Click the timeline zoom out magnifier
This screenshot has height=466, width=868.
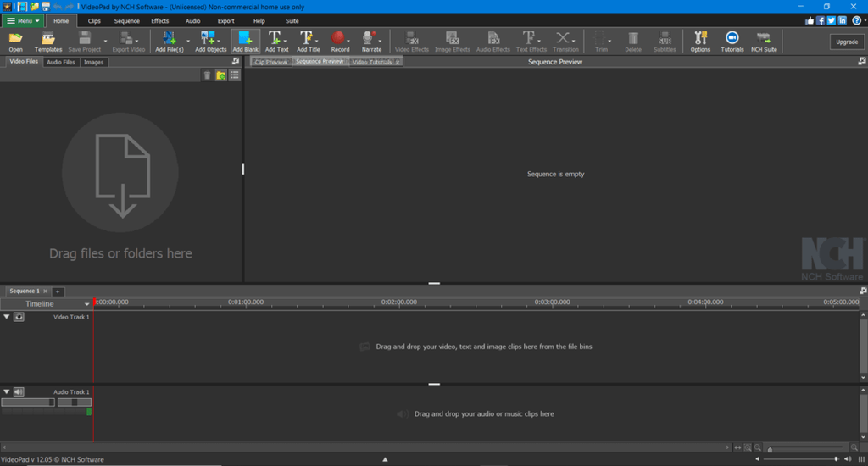click(757, 447)
